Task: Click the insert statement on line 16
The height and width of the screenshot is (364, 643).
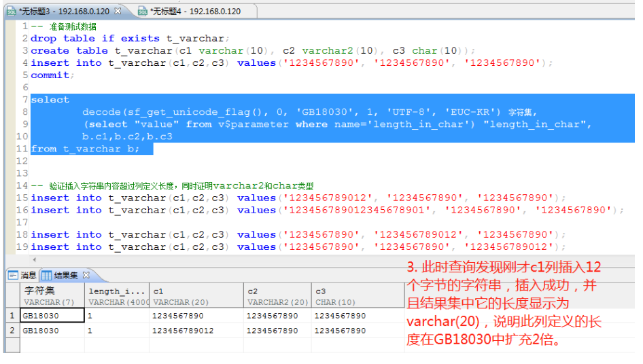Action: (x=327, y=211)
